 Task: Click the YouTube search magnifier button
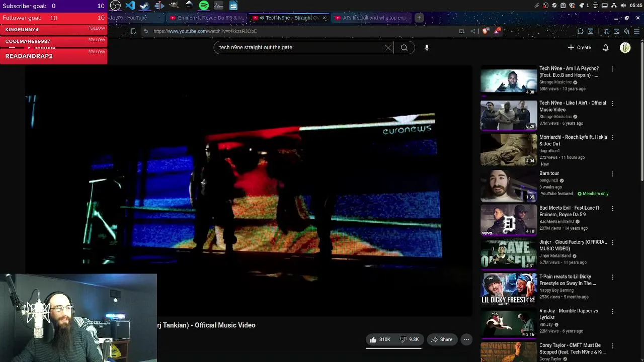pyautogui.click(x=404, y=47)
